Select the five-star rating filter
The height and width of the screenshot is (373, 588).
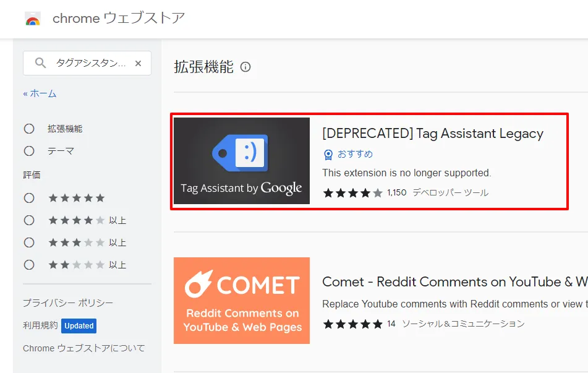pos(29,198)
